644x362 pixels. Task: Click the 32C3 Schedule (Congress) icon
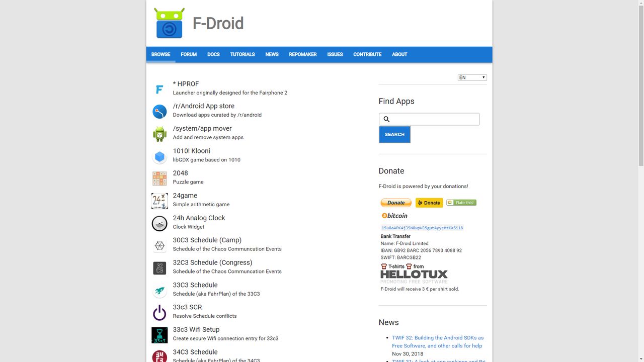pyautogui.click(x=159, y=268)
